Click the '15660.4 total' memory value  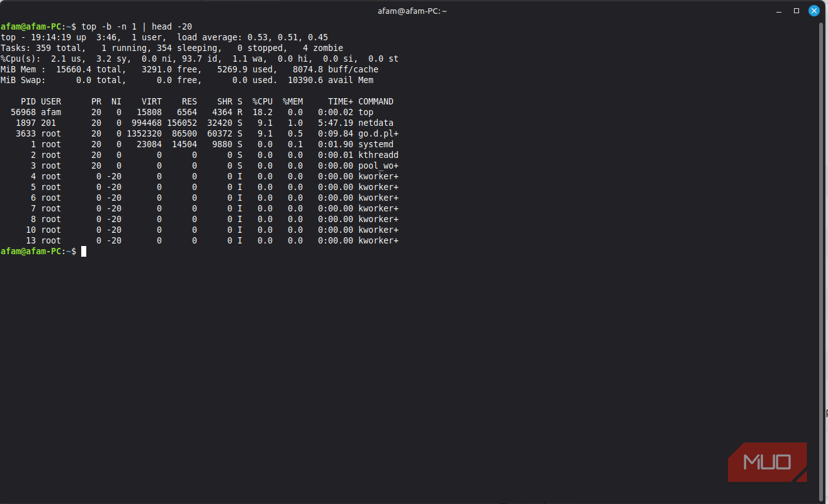pyautogui.click(x=91, y=69)
